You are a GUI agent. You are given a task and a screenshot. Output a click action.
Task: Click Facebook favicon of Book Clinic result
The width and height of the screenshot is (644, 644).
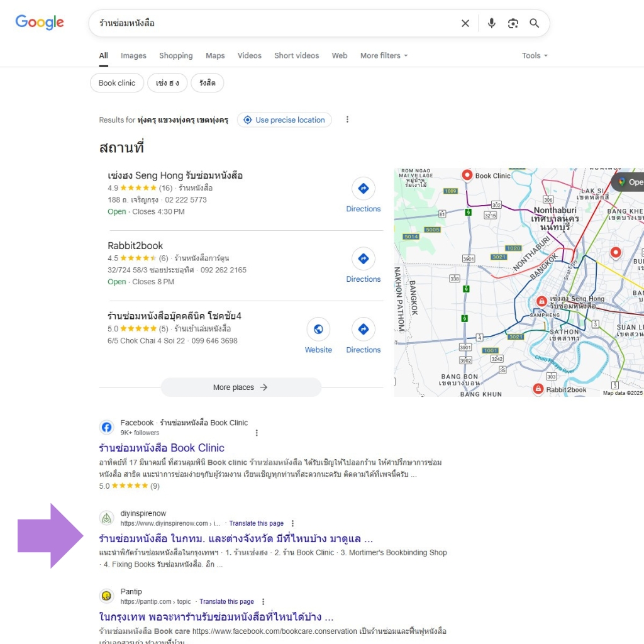click(x=106, y=427)
